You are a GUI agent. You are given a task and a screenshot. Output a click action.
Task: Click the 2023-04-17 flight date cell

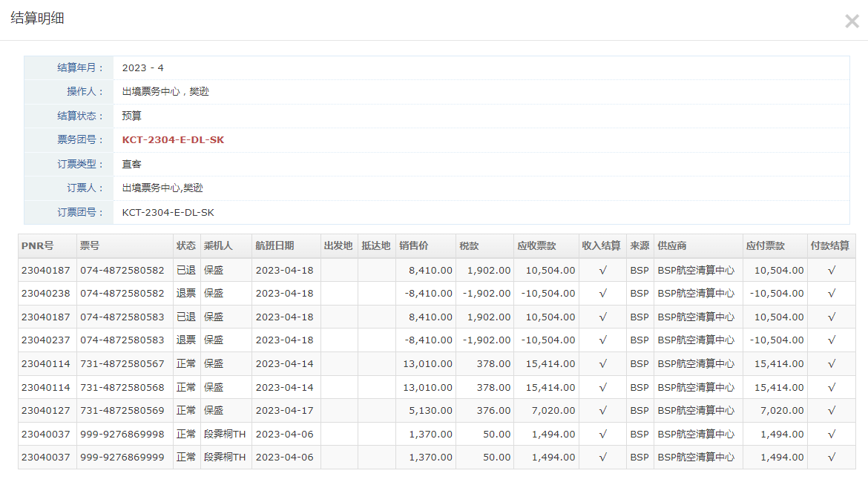(x=284, y=411)
